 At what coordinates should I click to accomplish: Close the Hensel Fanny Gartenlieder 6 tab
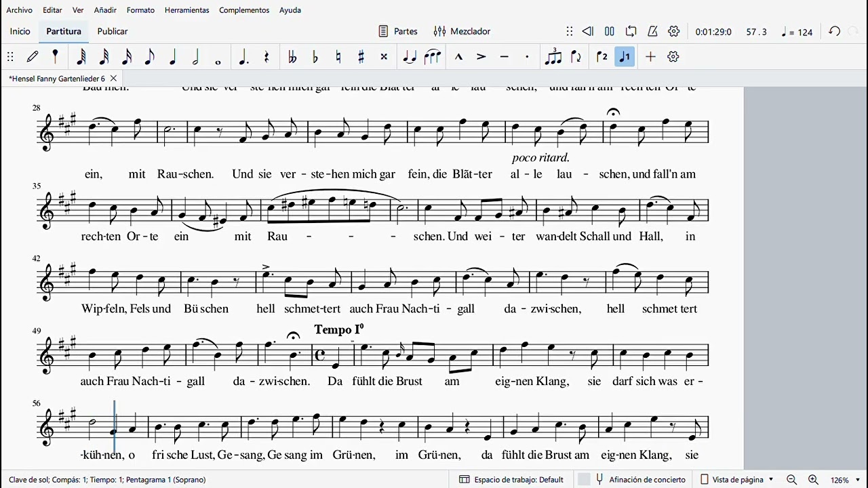(113, 79)
